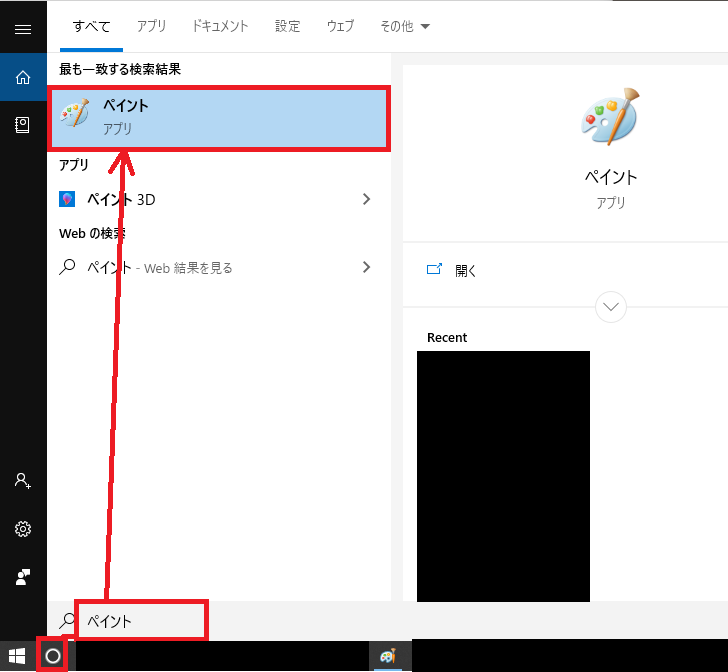Click the open window icon beside 開く

[434, 269]
